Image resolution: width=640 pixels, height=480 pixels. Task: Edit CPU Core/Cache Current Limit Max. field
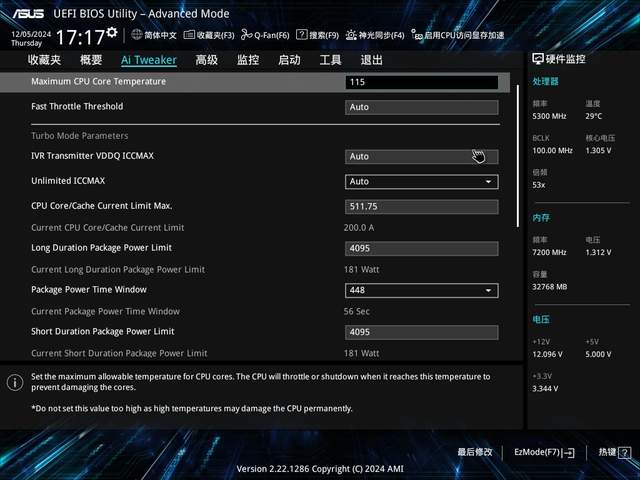(x=422, y=207)
